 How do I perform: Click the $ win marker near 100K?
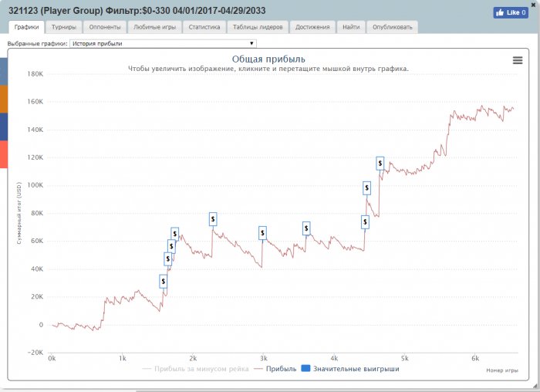[x=366, y=188]
